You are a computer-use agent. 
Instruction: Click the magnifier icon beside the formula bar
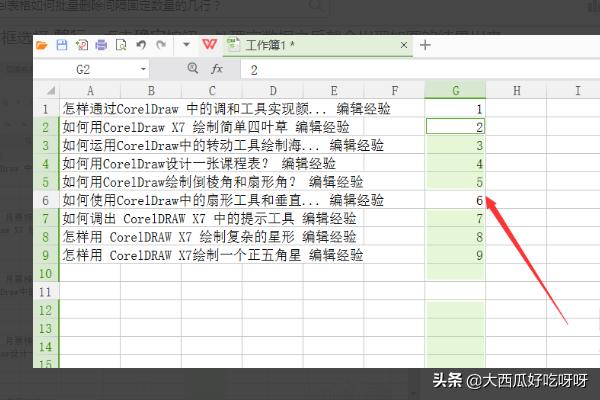click(x=193, y=69)
